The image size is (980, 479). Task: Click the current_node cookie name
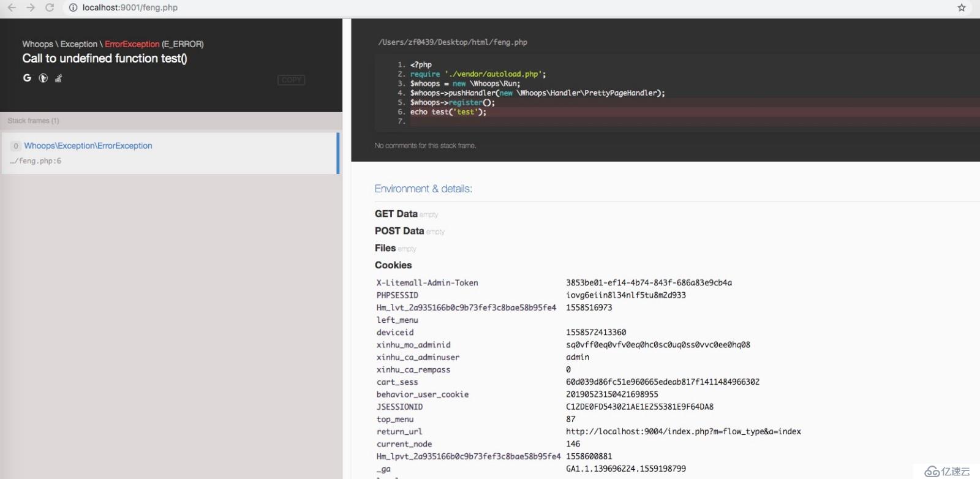(404, 444)
